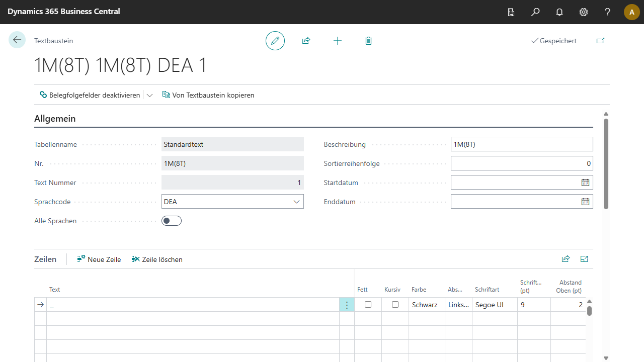Click the plus icon to create new
The width and height of the screenshot is (644, 362).
point(338,41)
